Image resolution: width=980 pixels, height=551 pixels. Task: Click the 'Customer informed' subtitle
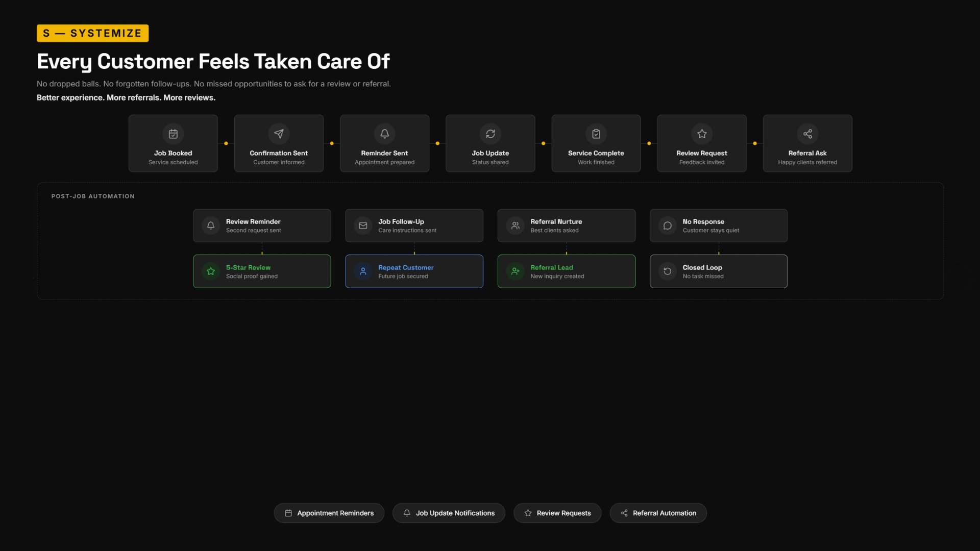(279, 162)
